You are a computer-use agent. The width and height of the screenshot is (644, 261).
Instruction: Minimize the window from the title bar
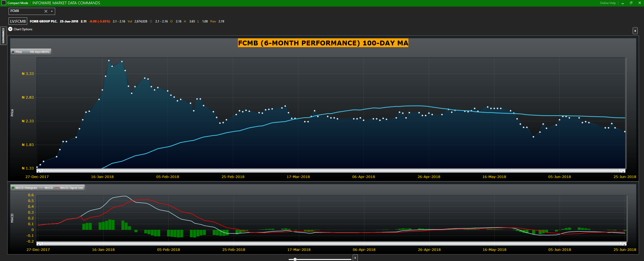tap(623, 3)
